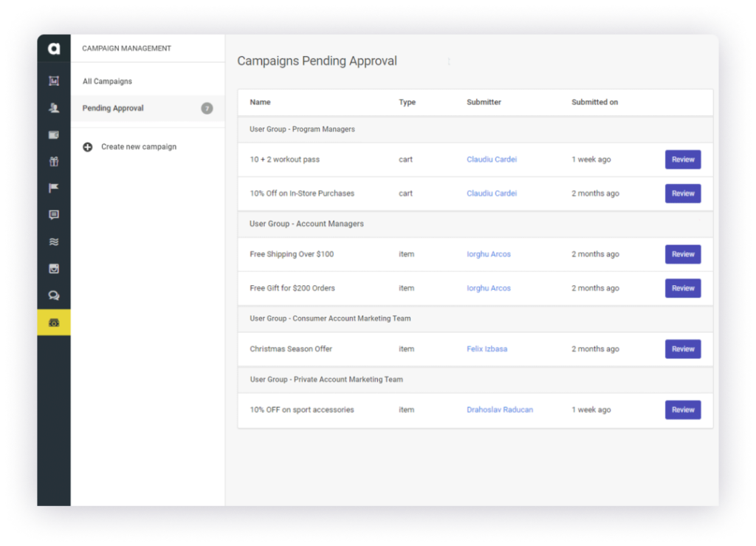Open the message bubble icon in sidebar

click(x=54, y=215)
